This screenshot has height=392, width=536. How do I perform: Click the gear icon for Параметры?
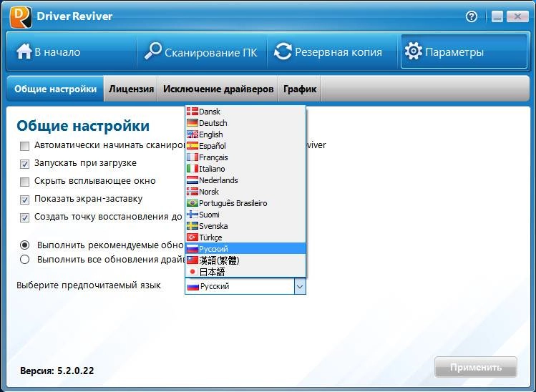[414, 52]
